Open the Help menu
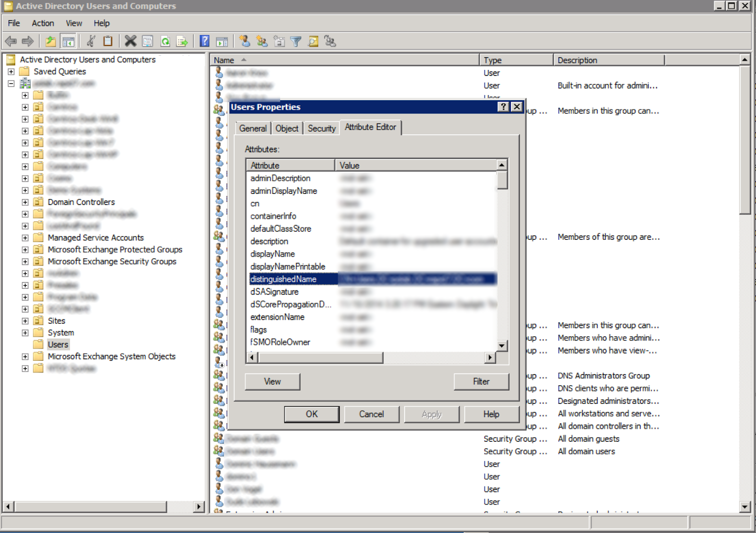Screen dimensions: 756x533 (x=101, y=23)
